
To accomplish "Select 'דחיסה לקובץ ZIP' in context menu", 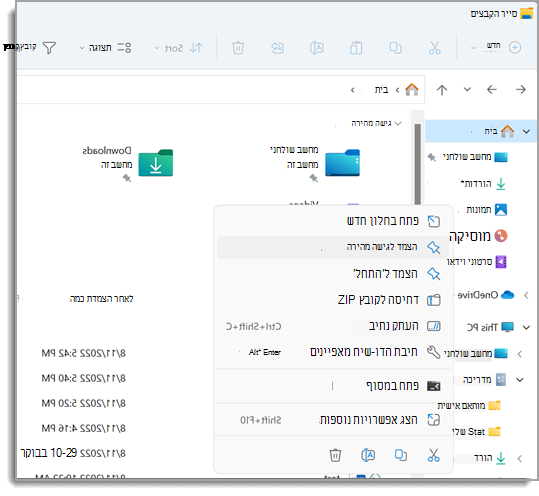I will point(333,300).
